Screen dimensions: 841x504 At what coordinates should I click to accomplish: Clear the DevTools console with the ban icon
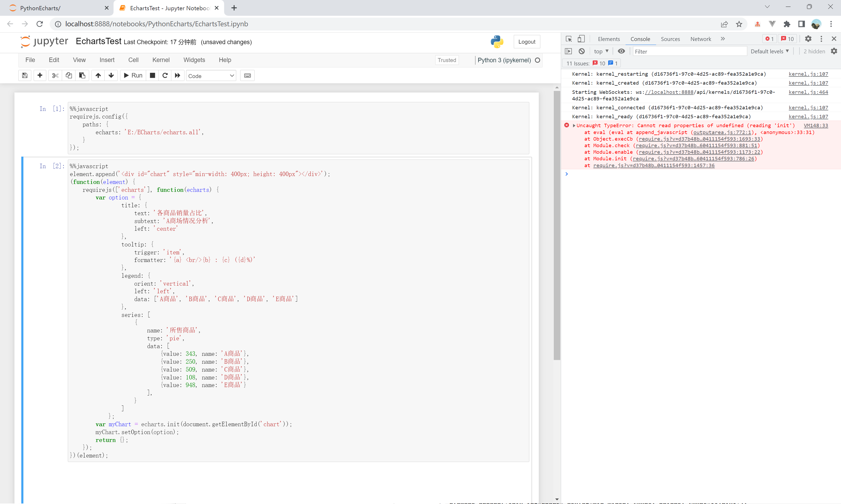(x=582, y=51)
